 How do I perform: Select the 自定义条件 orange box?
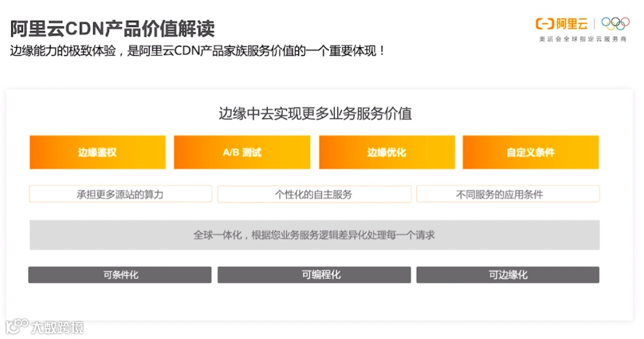pyautogui.click(x=531, y=152)
